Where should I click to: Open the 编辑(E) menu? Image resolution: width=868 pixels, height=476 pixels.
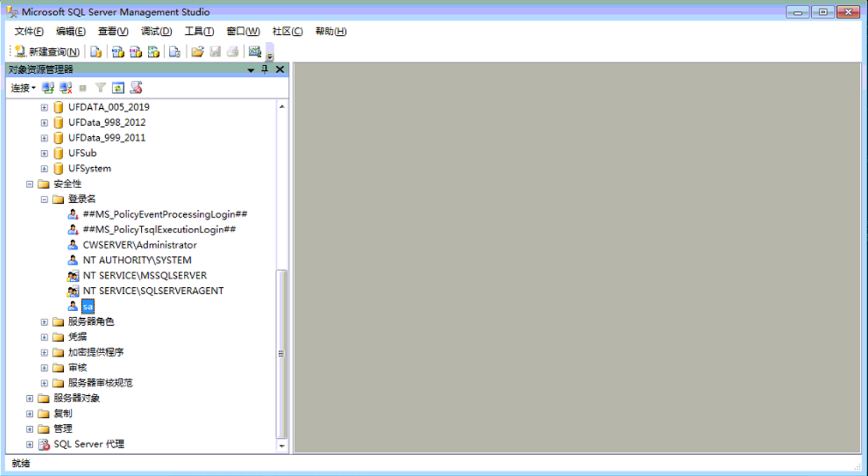tap(71, 32)
